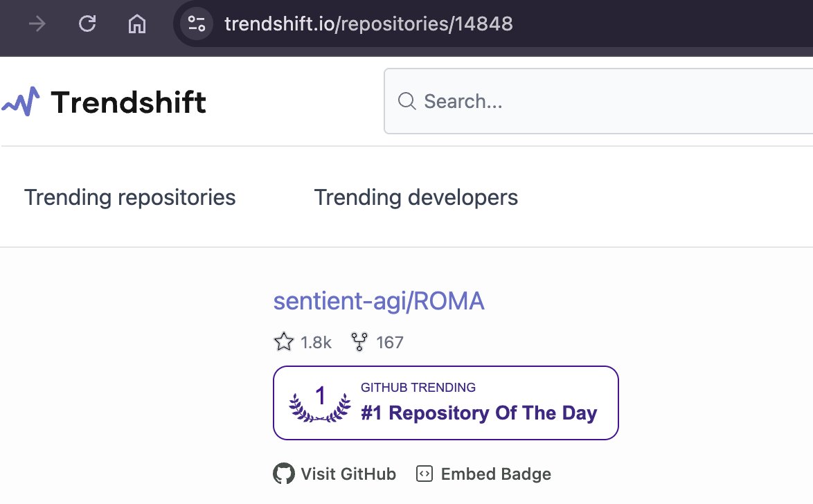
Task: Click the fork icon beside 167
Action: 359,342
